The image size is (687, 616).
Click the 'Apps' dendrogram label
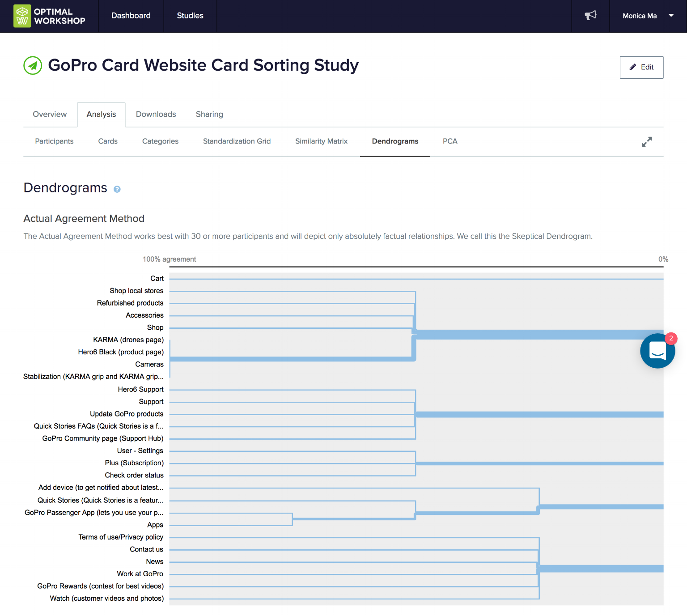pyautogui.click(x=155, y=525)
